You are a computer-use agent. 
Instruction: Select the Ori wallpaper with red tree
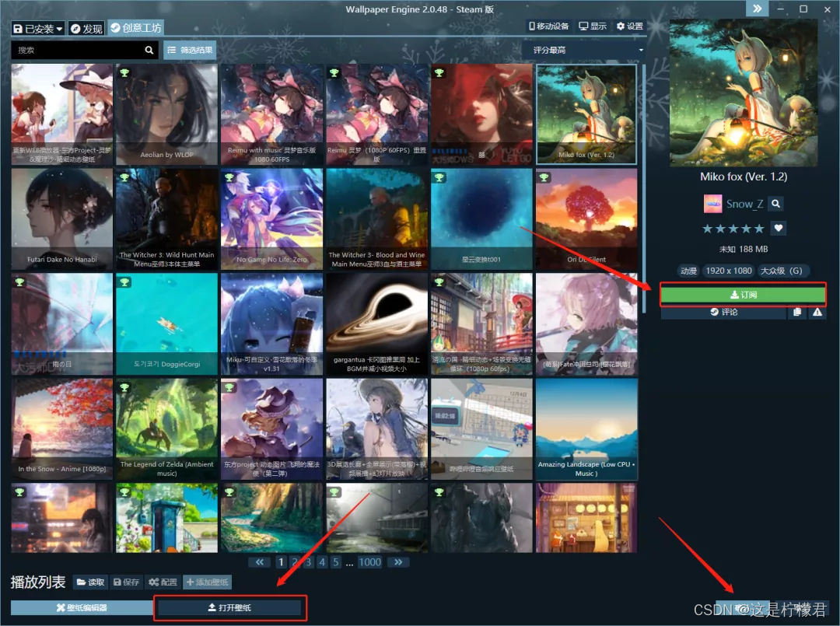(586, 219)
